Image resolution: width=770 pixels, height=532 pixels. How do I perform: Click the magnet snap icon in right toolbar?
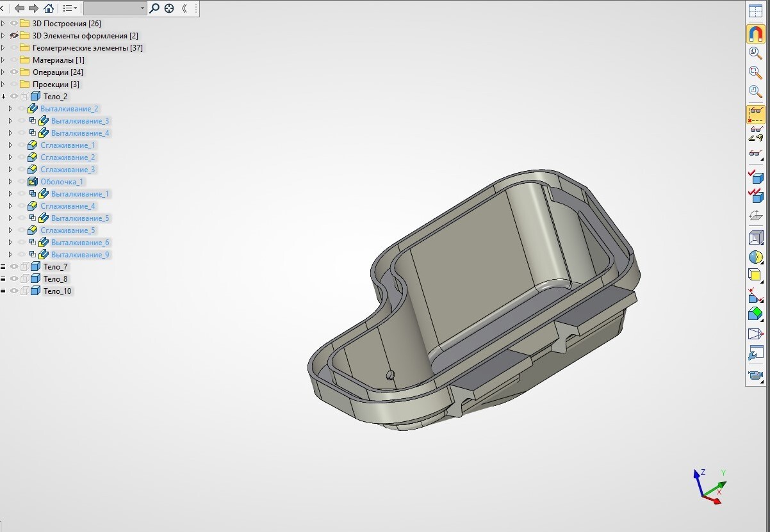(756, 33)
